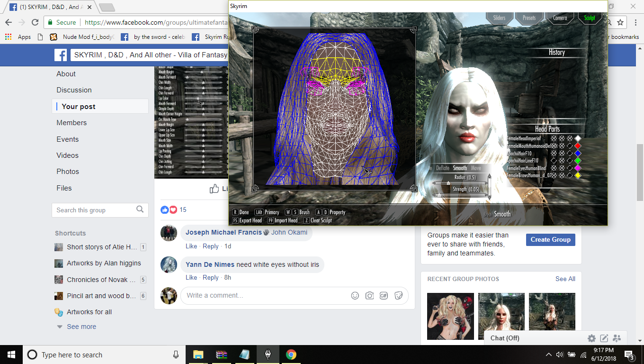Click the Write a comment field
The height and width of the screenshot is (364, 644).
tap(265, 295)
